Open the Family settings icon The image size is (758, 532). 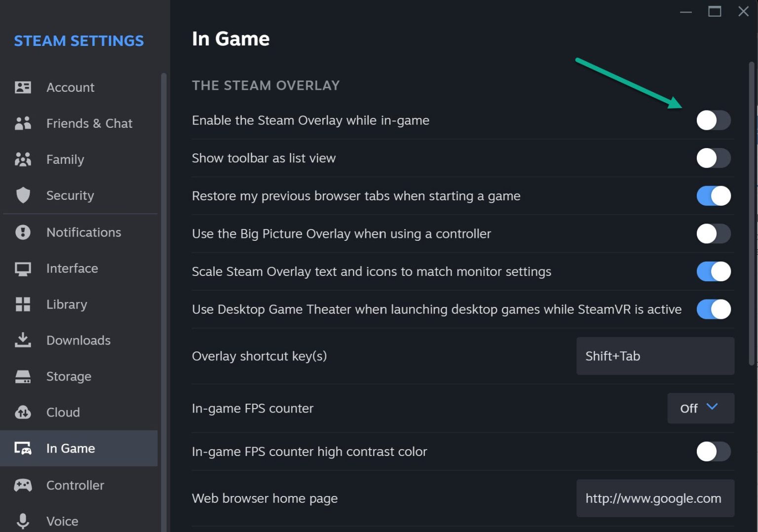(x=22, y=159)
